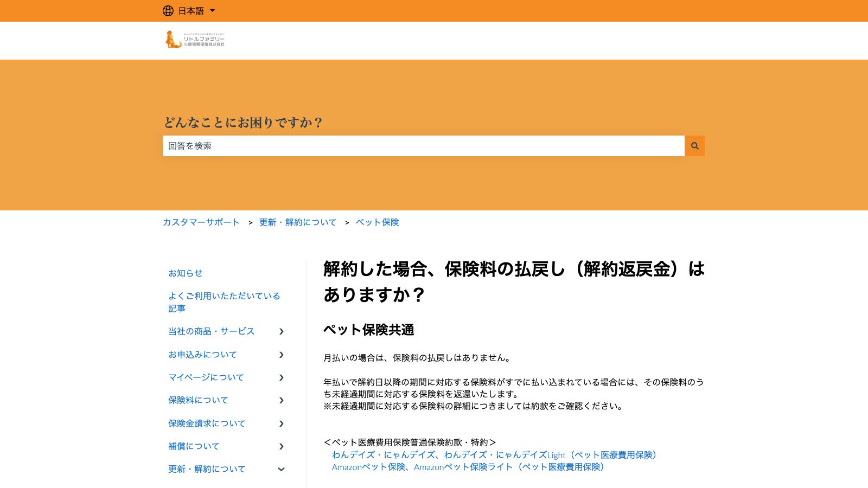Screen dimensions: 868x488
Task: Open 保険料について sidebar item
Action: point(198,400)
